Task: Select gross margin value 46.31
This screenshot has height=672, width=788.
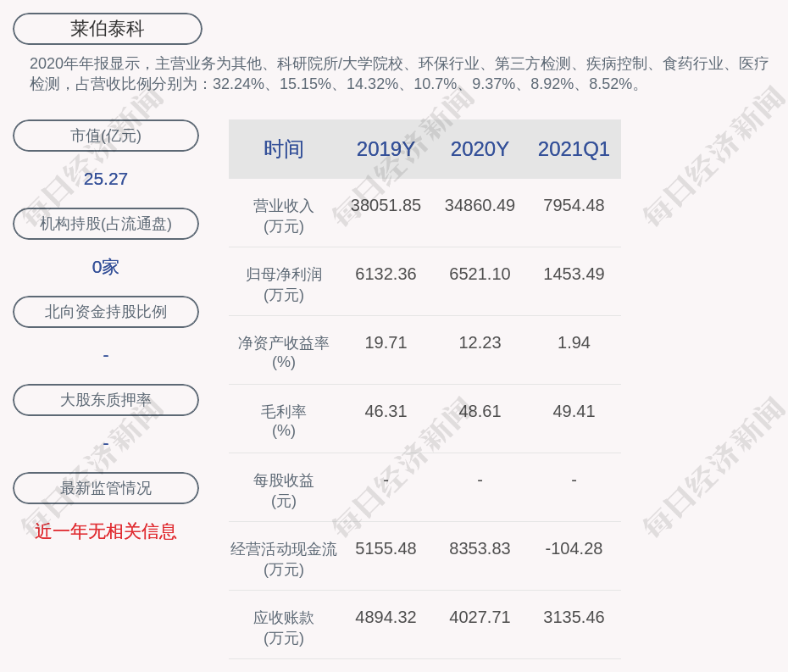Action: 386,411
